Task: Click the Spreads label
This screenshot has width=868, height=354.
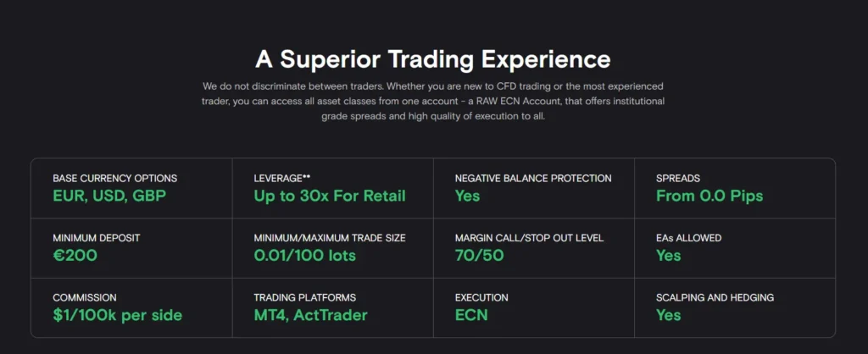Action: coord(678,179)
